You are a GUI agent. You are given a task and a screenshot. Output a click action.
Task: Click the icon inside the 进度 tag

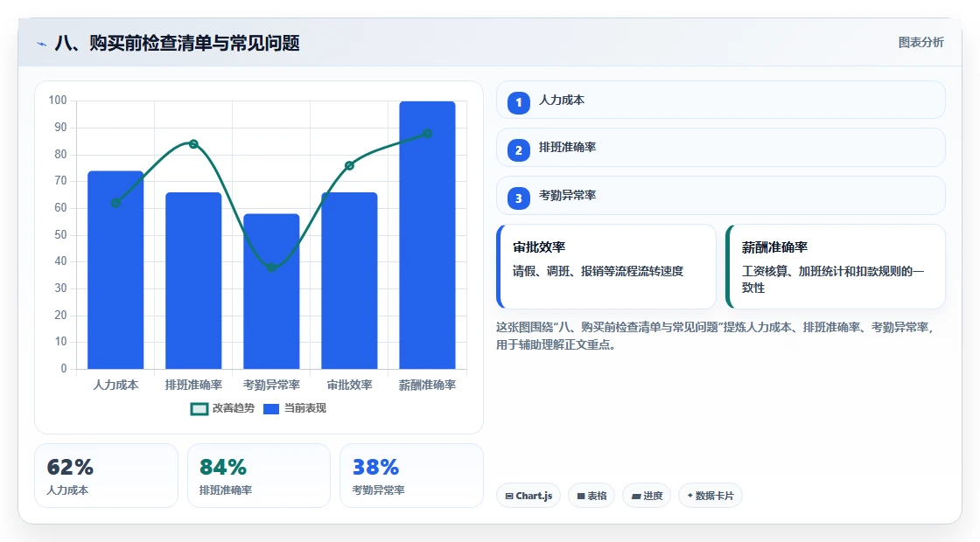[x=636, y=497]
